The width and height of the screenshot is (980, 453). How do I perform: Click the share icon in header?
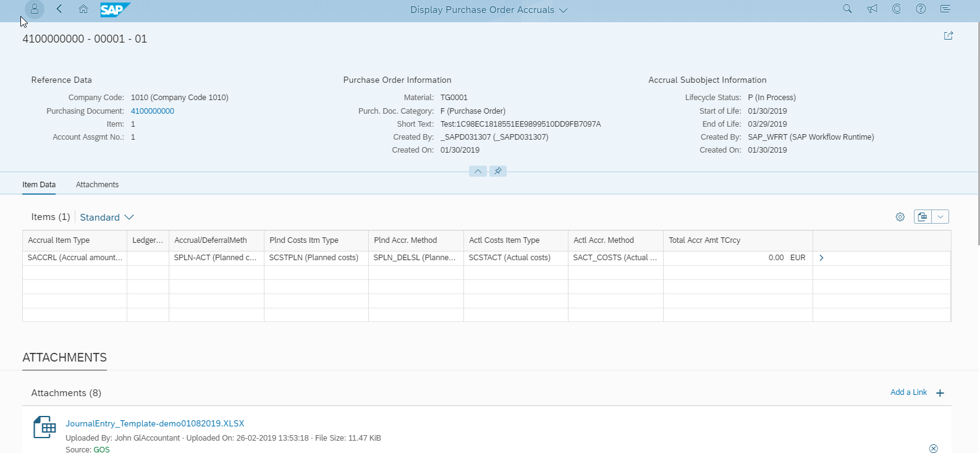pyautogui.click(x=948, y=36)
